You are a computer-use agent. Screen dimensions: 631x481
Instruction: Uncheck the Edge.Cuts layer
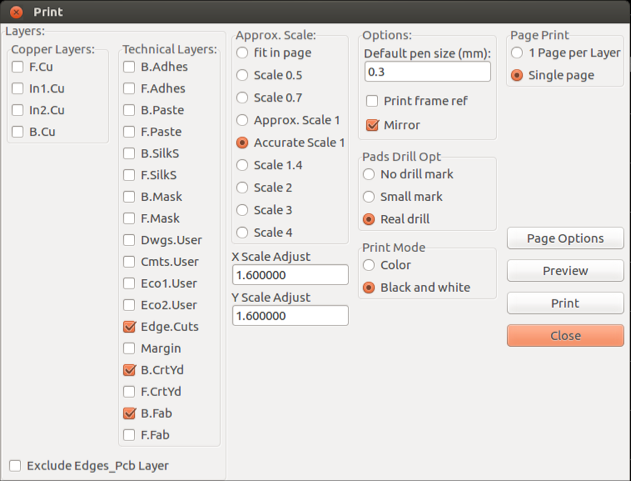[x=130, y=327]
